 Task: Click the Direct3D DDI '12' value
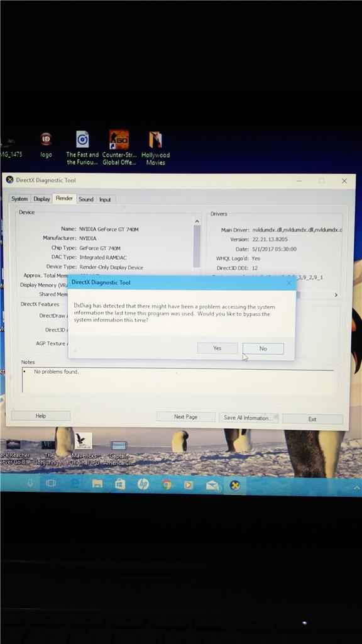(255, 268)
